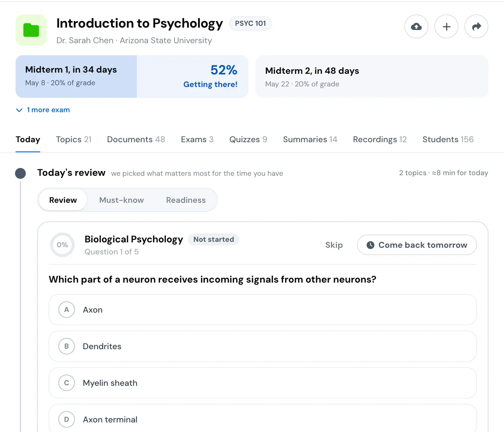This screenshot has width=504, height=432.
Task: Click the share arrow icon
Action: (476, 27)
